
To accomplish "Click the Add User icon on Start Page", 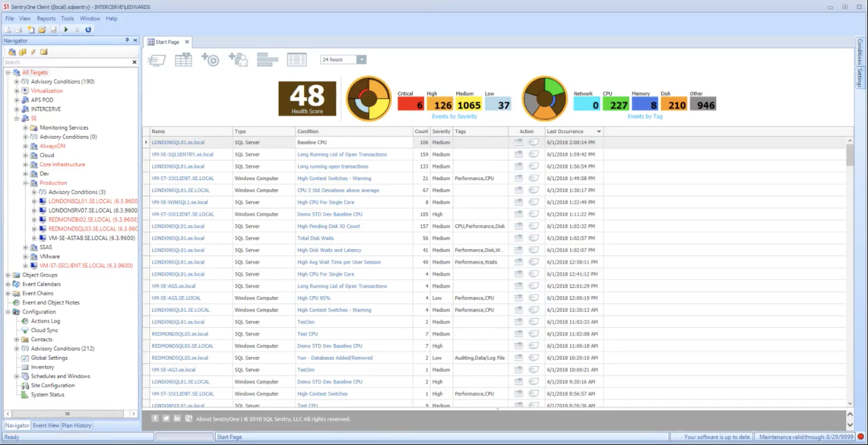I will point(238,59).
